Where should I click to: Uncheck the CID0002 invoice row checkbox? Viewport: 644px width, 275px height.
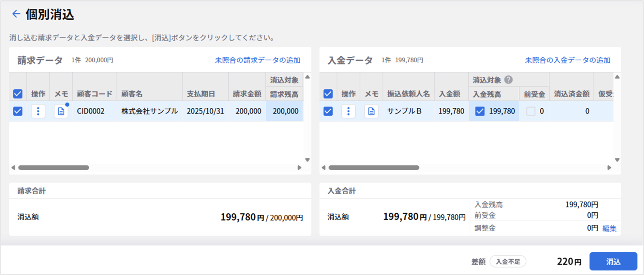[18, 111]
